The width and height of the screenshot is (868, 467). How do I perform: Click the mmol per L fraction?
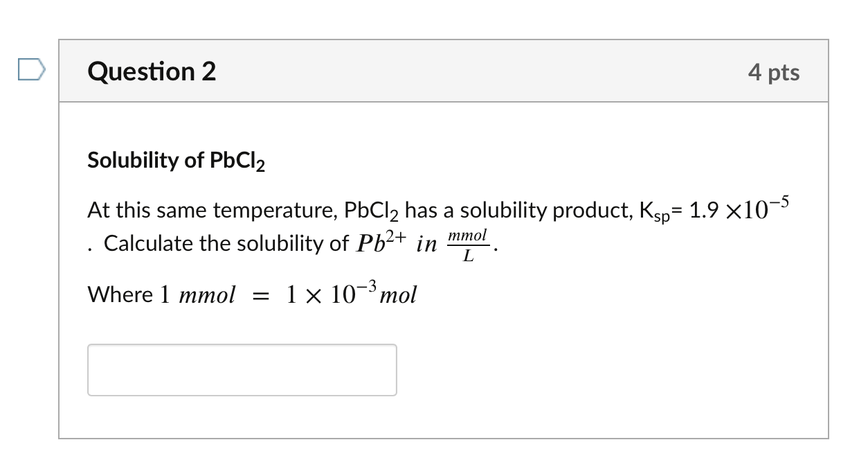[x=468, y=244]
